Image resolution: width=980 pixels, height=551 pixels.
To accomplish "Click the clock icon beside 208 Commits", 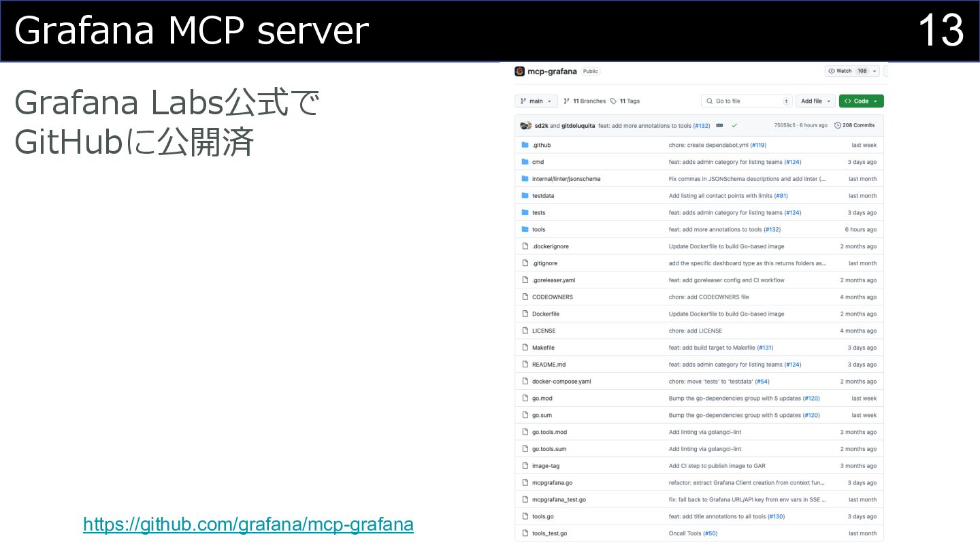I will pos(837,125).
